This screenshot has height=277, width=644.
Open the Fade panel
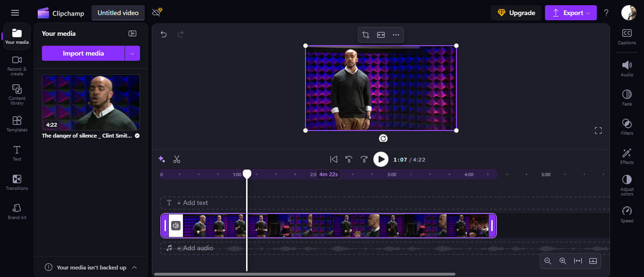coord(627,97)
